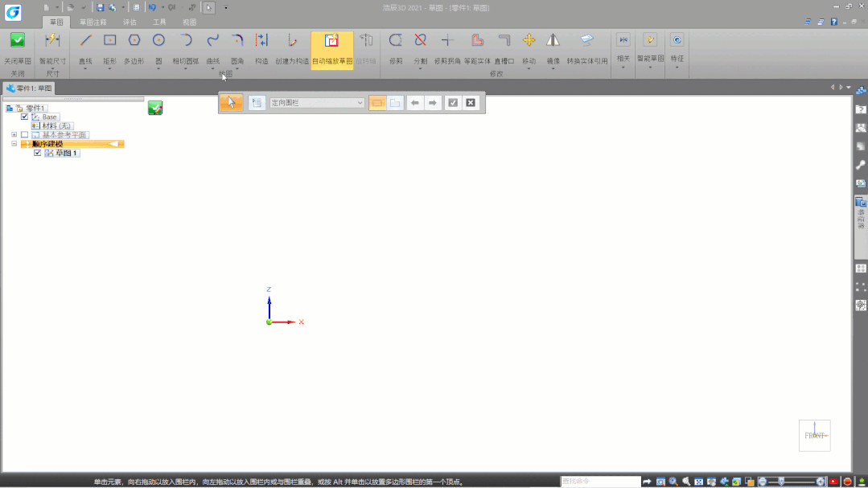Click the back arrow in command bar
Viewport: 868px width, 488px height.
[414, 103]
